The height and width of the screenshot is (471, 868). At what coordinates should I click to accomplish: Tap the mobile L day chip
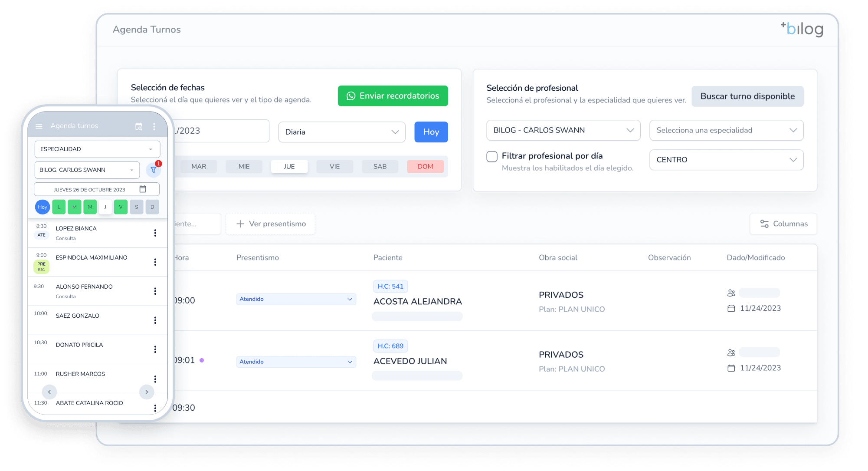59,207
